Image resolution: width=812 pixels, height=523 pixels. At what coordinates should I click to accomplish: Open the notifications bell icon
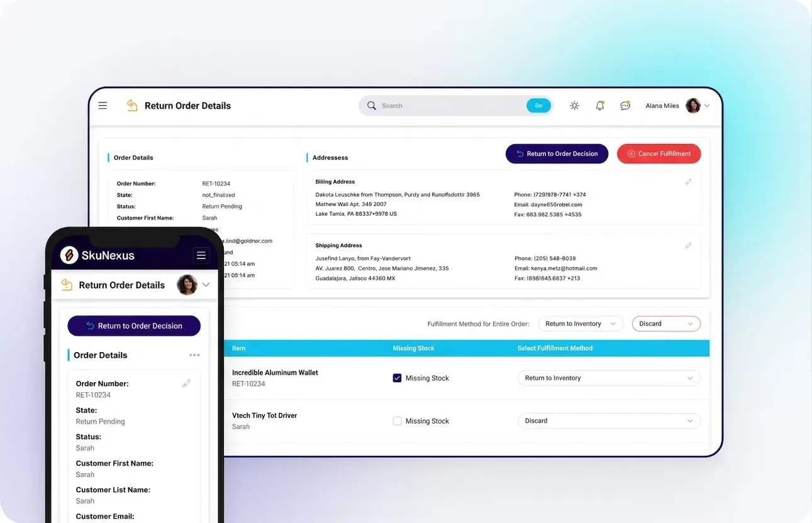pyautogui.click(x=600, y=106)
